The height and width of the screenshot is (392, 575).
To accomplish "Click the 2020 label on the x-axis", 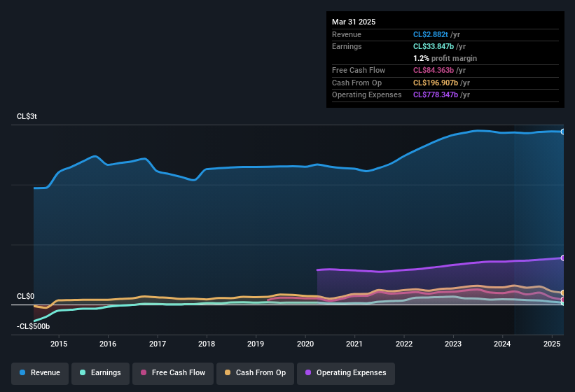I will (x=305, y=344).
